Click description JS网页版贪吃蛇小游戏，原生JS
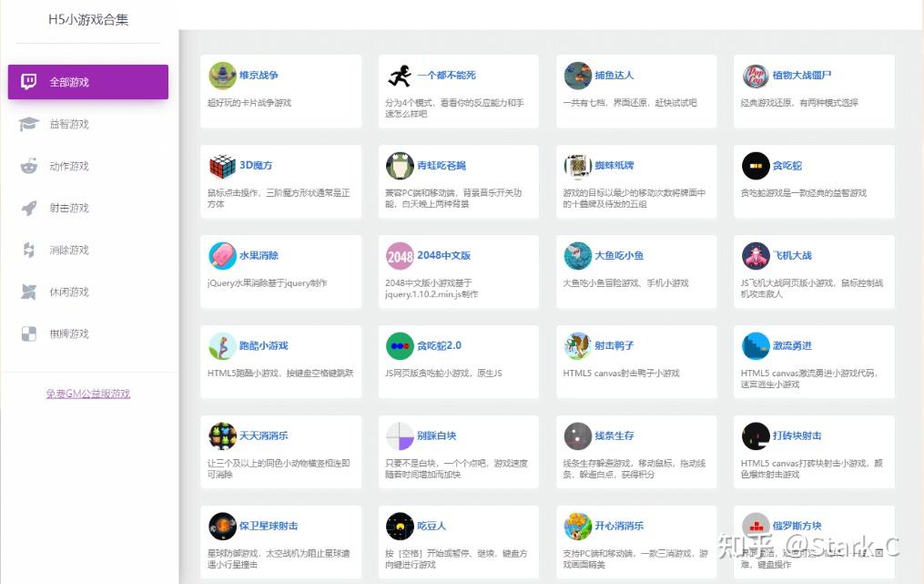924x584 pixels. (x=443, y=374)
